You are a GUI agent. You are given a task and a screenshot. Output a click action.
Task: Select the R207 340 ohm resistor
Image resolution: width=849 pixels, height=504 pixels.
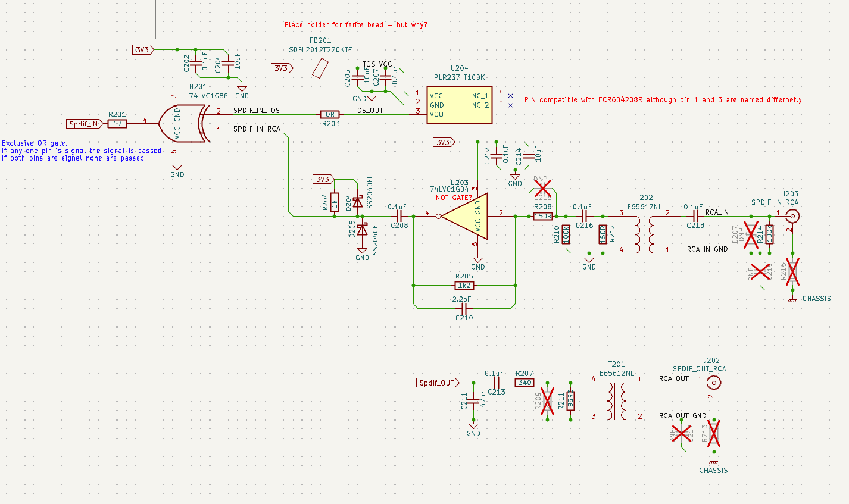pos(525,383)
